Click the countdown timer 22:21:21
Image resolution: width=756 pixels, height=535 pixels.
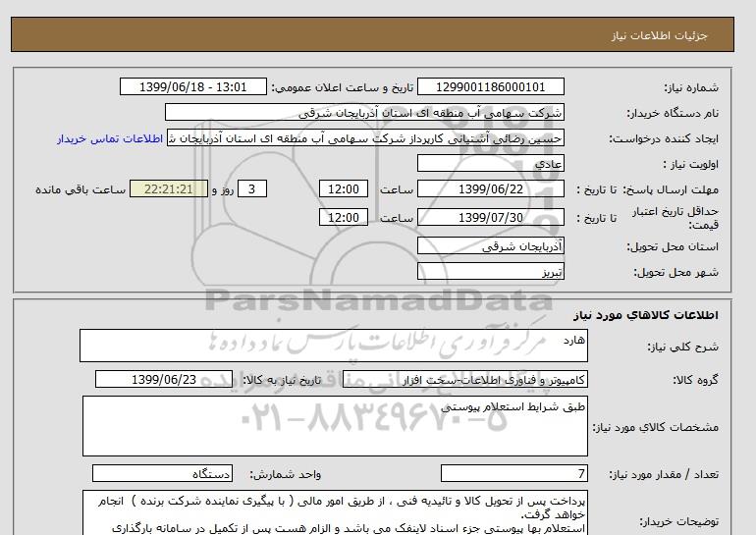tap(169, 188)
